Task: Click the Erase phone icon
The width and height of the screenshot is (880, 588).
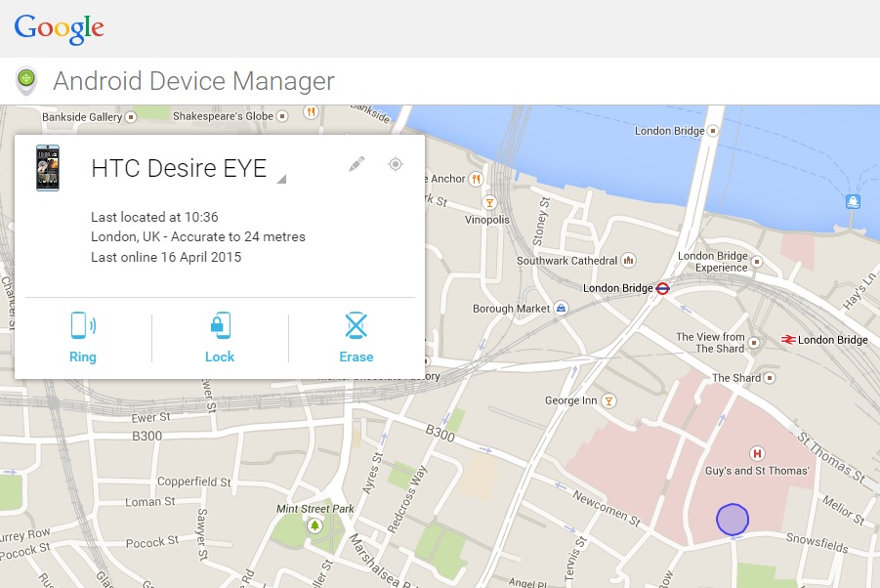Action: click(356, 325)
